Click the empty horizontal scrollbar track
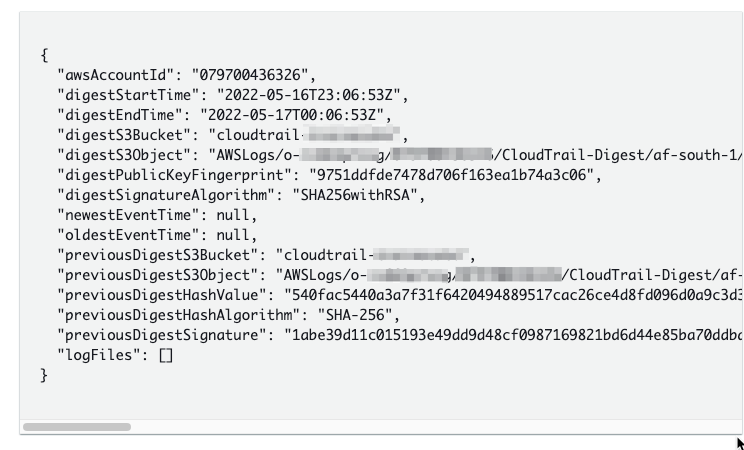The height and width of the screenshot is (450, 744). point(434,427)
